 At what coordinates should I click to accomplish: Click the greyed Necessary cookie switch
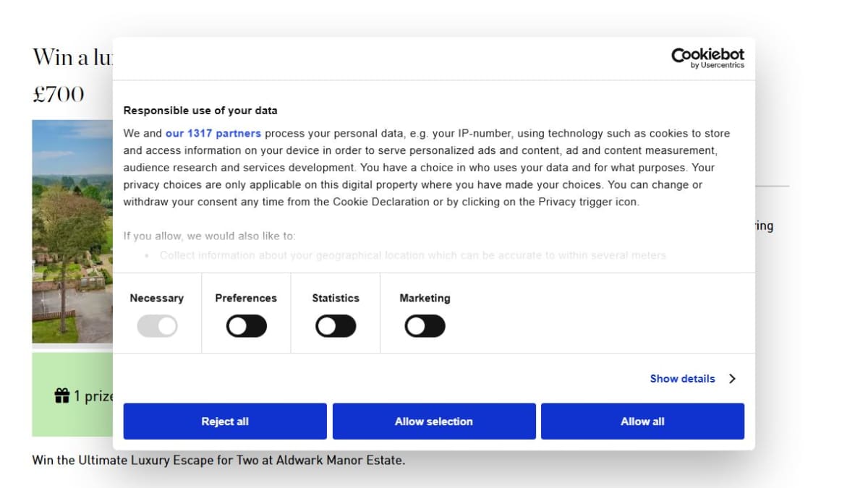157,327
